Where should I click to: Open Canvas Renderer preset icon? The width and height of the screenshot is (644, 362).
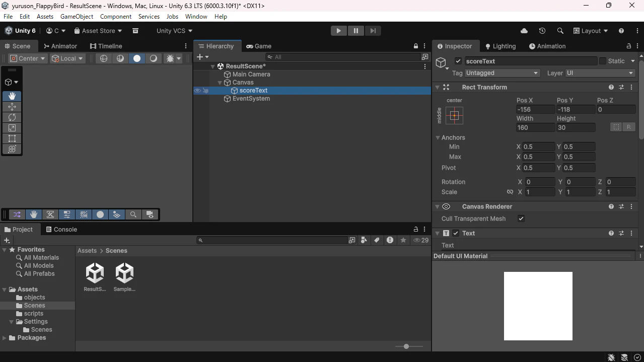[621, 206]
